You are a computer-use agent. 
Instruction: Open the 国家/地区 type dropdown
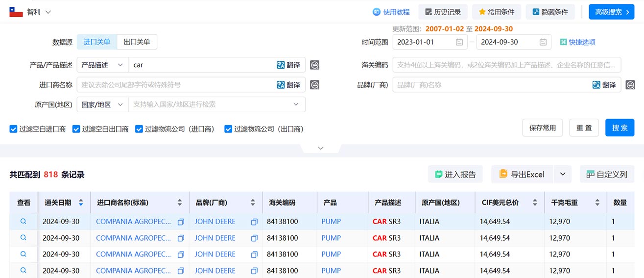102,104
